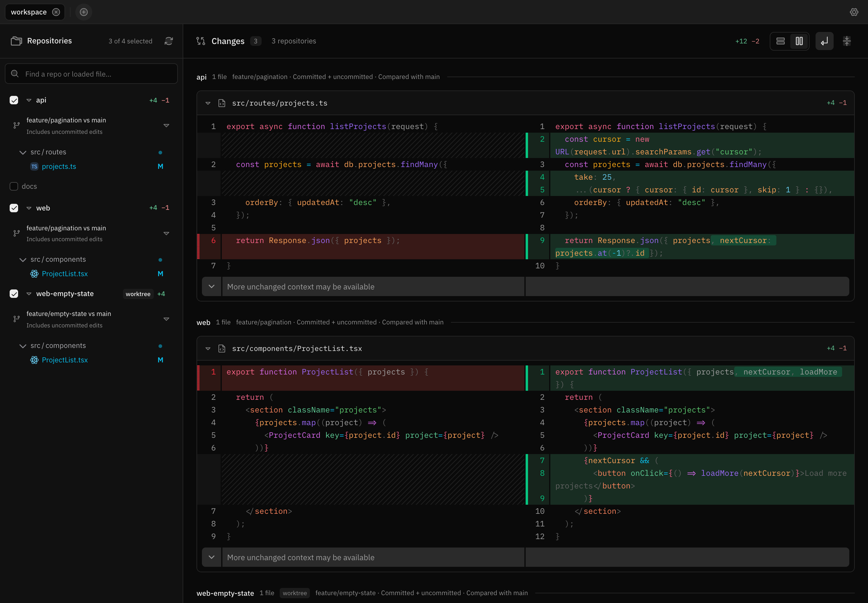
Task: Click branch icon for api feature/pagination
Action: click(16, 125)
